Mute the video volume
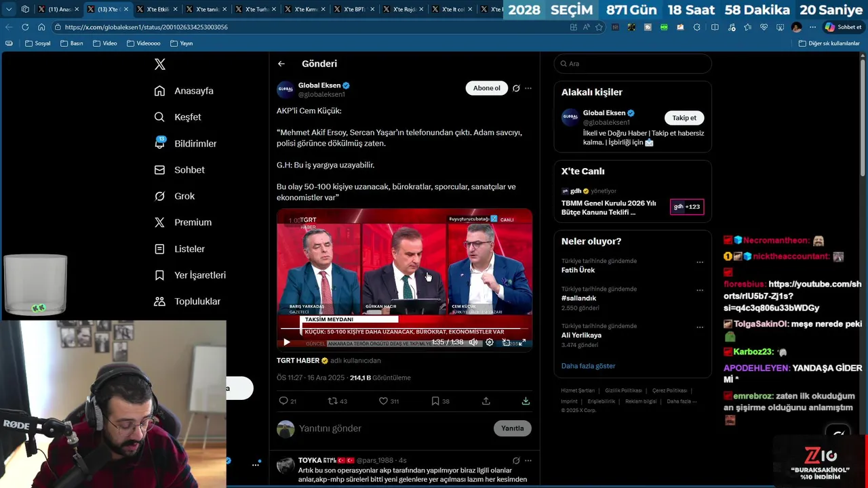This screenshot has height=488, width=868. coord(473,342)
